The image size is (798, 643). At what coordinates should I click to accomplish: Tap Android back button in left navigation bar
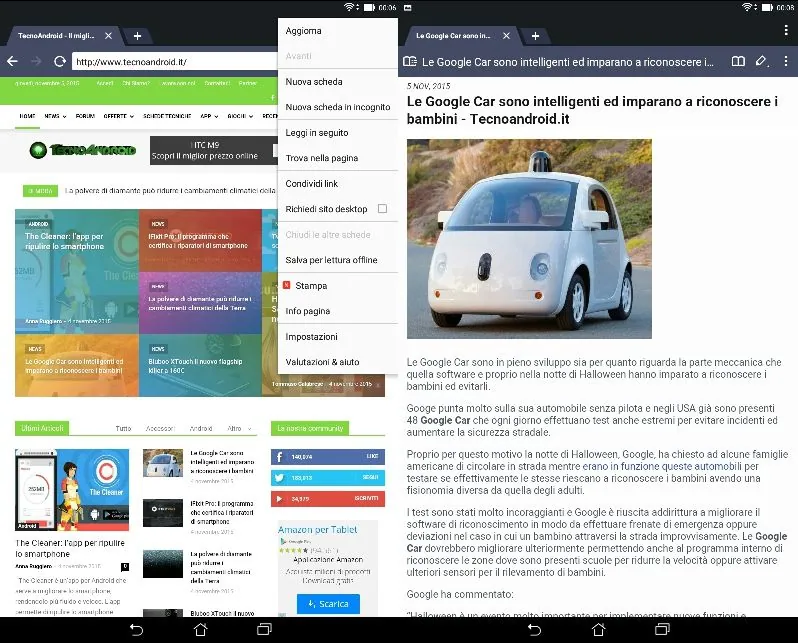coord(136,630)
